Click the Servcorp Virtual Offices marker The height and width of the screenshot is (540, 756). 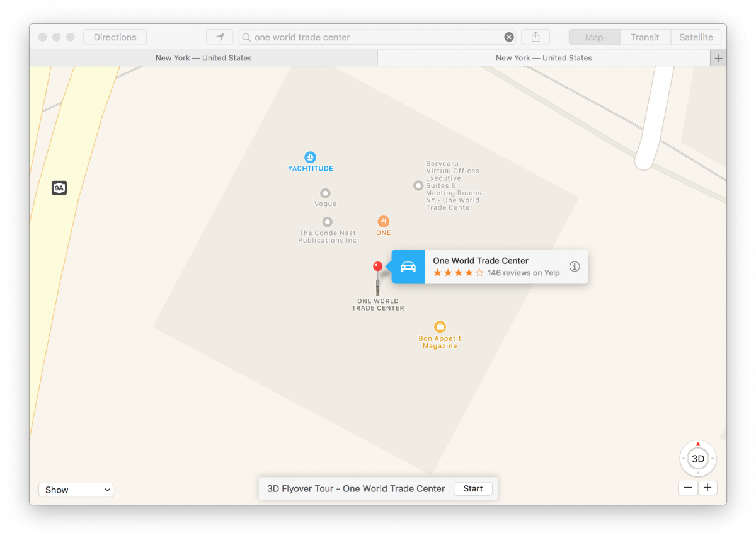click(418, 185)
